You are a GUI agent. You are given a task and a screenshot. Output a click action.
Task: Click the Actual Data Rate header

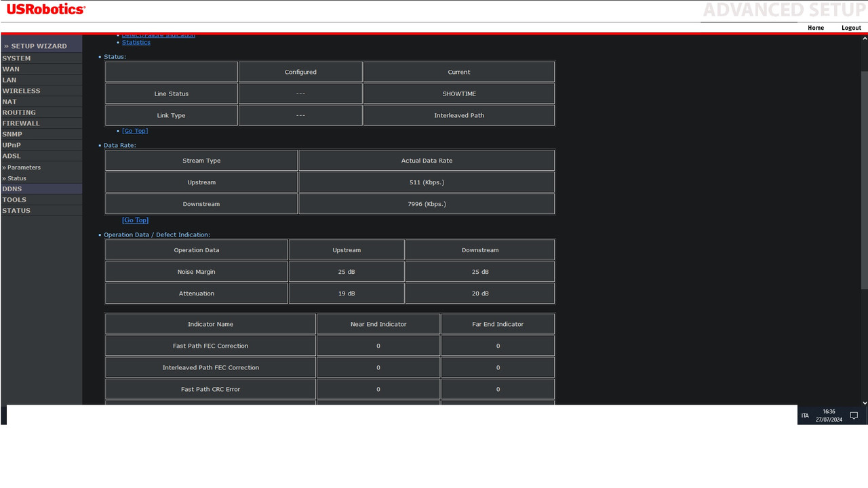click(427, 161)
